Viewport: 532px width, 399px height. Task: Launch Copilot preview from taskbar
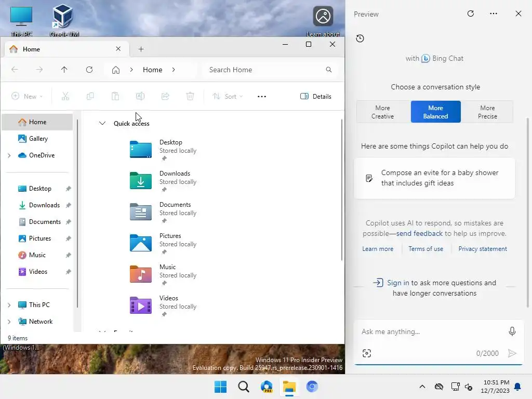coord(267,387)
